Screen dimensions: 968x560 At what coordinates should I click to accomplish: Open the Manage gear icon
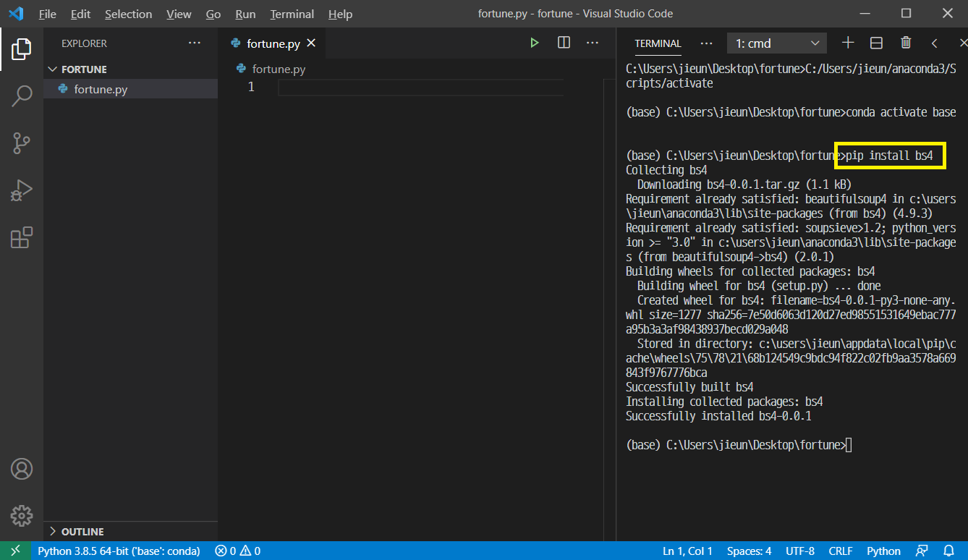[22, 516]
